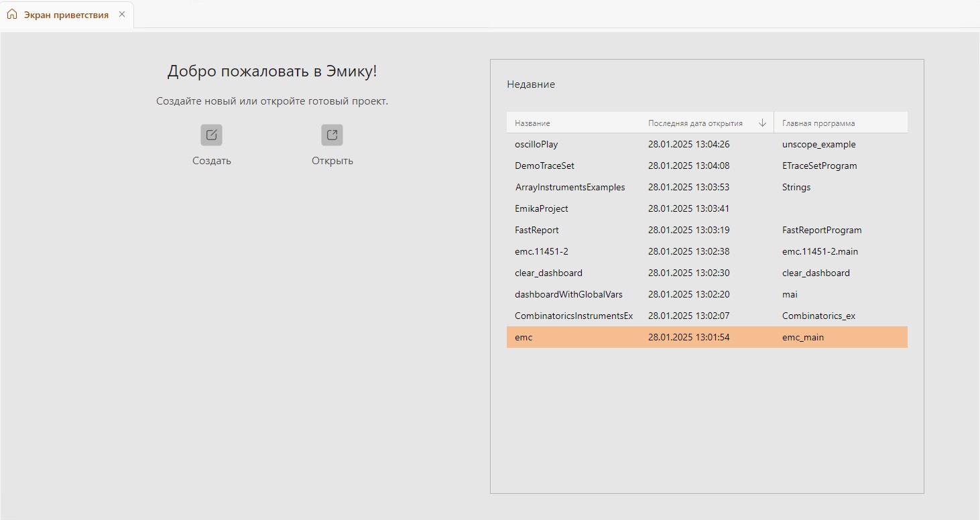
Task: Select the Экран приветствия tab
Action: pyautogui.click(x=66, y=15)
